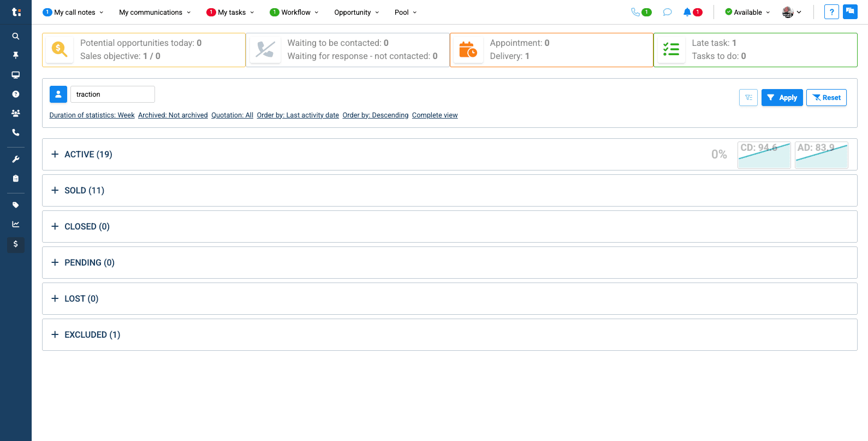Click the app logo at the top of the sidebar

click(16, 12)
